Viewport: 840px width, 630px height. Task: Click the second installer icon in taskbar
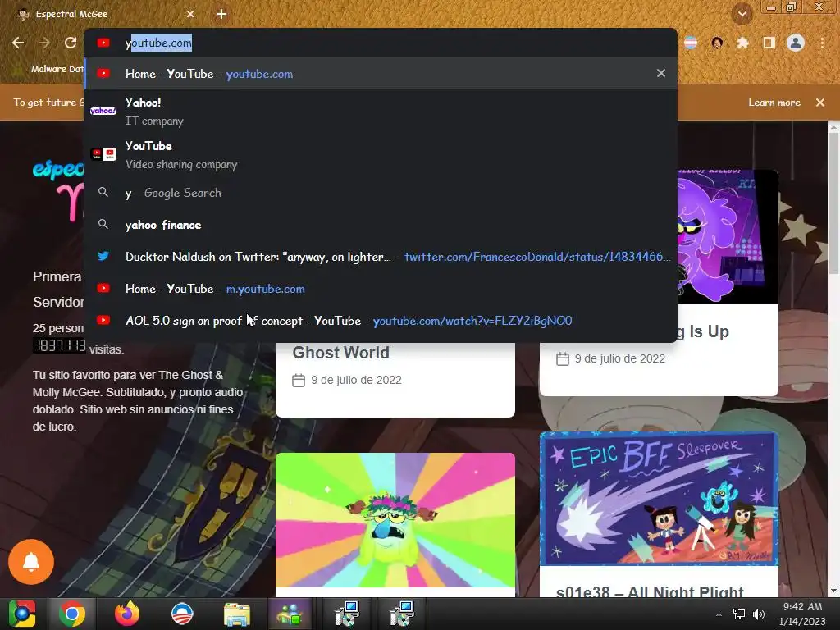[402, 614]
